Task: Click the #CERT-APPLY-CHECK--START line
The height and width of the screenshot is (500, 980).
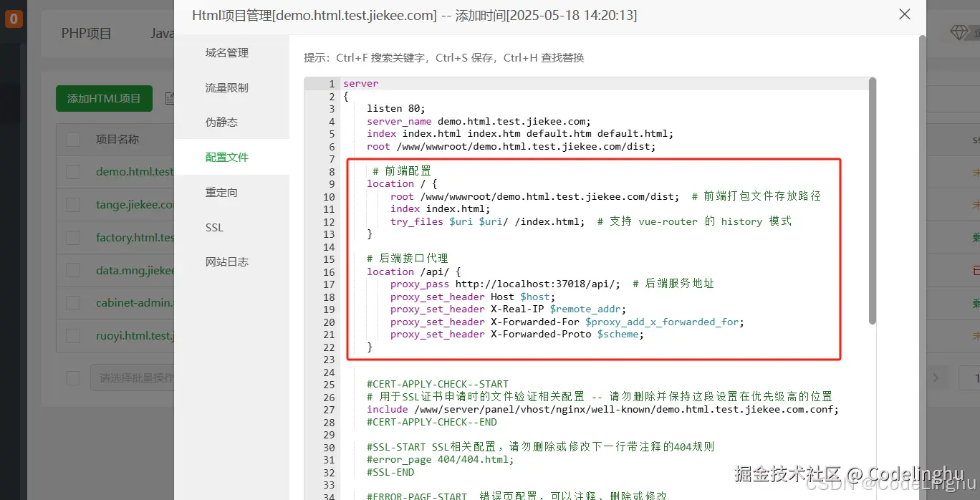Action: (x=438, y=384)
